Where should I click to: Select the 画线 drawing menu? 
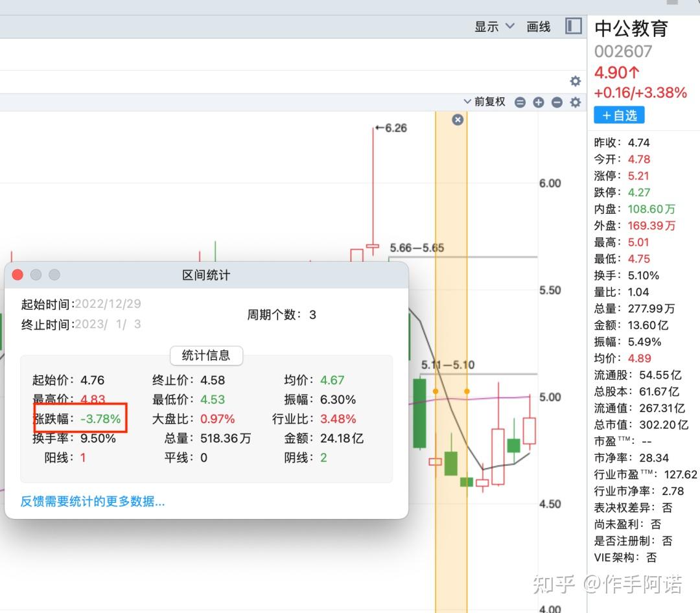tap(539, 27)
